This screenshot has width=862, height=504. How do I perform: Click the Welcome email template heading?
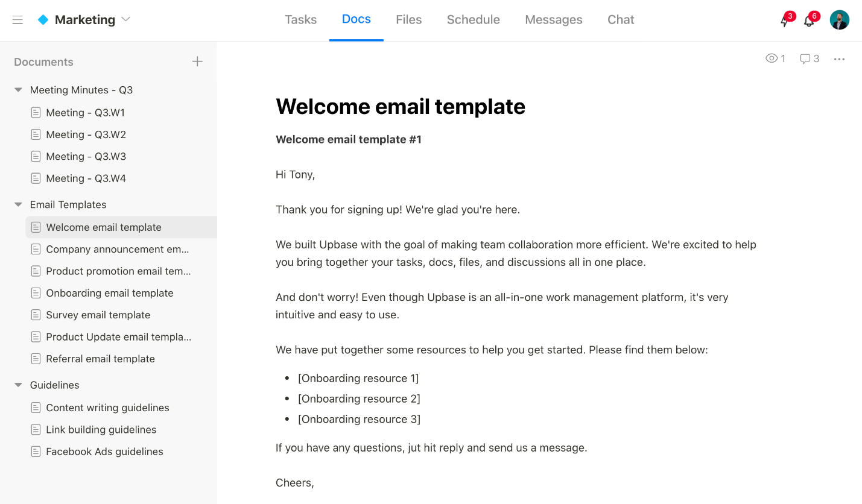(400, 107)
